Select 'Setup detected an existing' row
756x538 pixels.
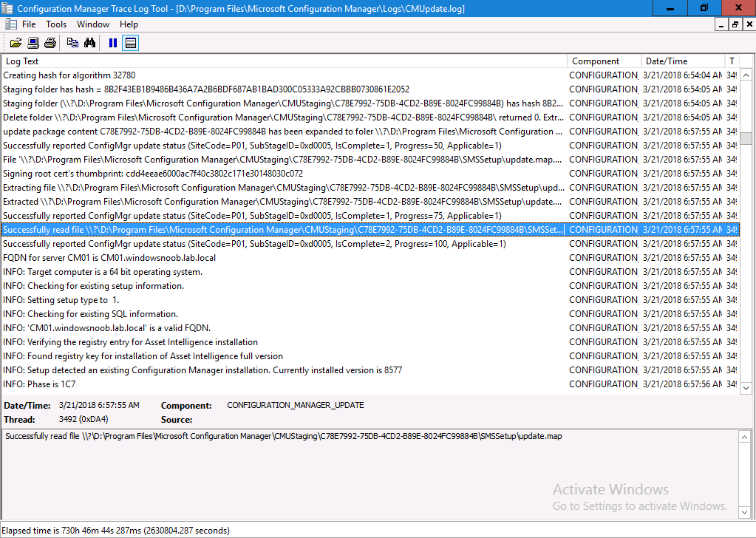click(370, 370)
